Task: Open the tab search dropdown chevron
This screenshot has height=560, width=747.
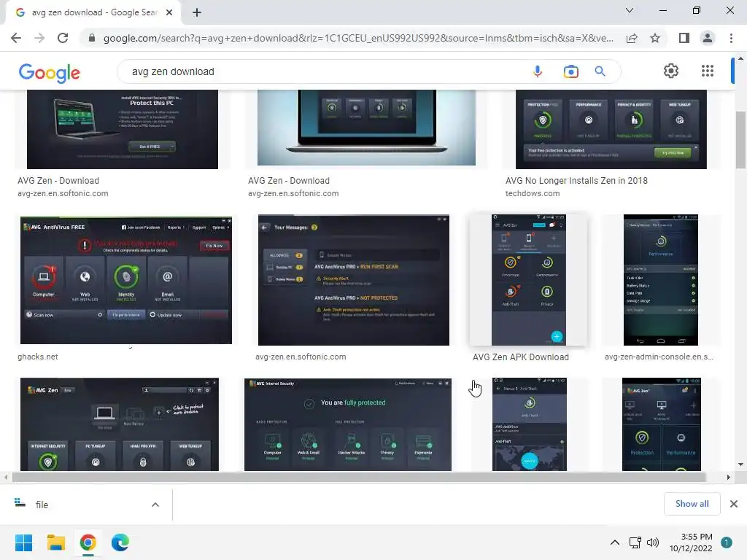Action: point(630,10)
